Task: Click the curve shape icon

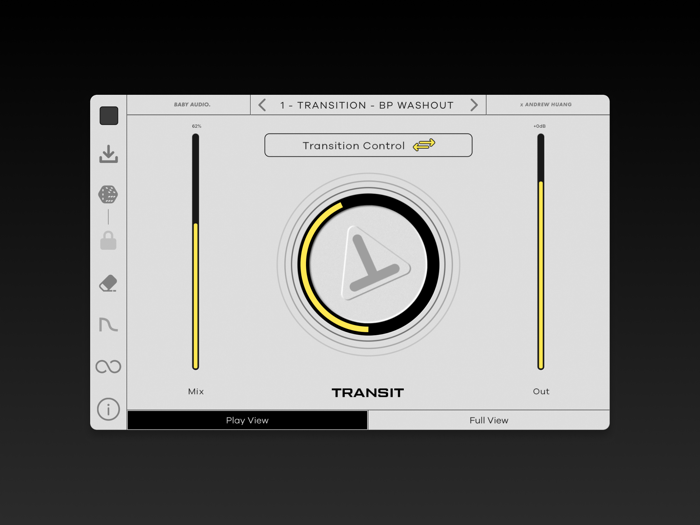Action: click(108, 325)
